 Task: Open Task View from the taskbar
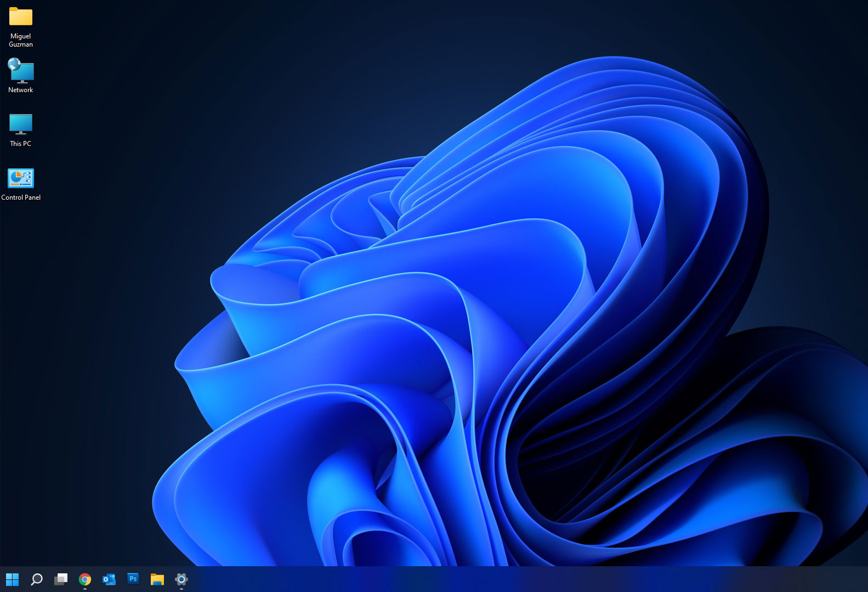pyautogui.click(x=61, y=579)
